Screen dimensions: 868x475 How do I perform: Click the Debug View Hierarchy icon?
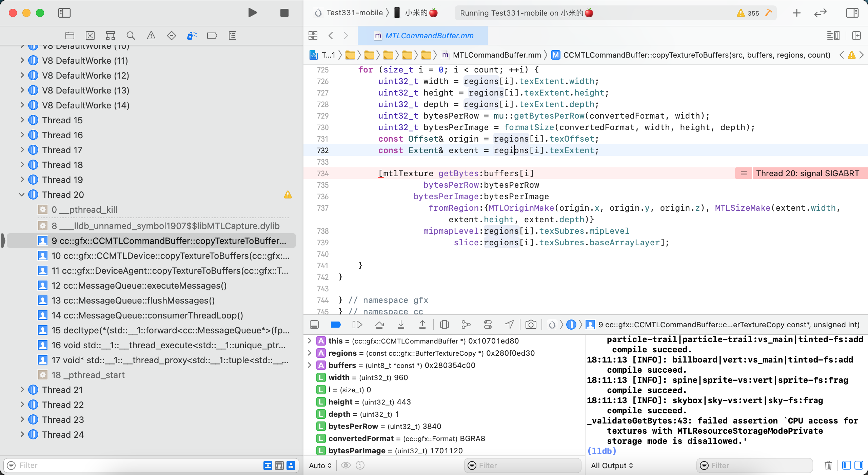click(444, 325)
